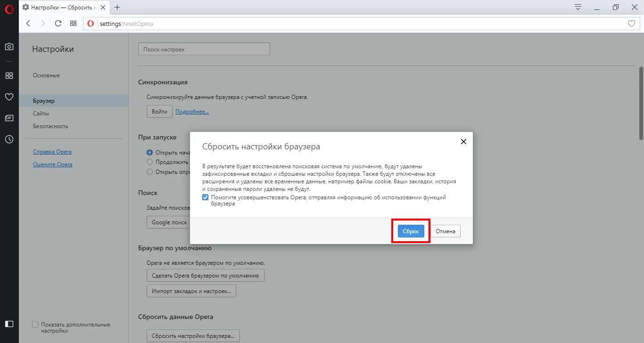Viewport: 644px width, 343px height.
Task: Close the Настройки tab
Action: point(104,7)
